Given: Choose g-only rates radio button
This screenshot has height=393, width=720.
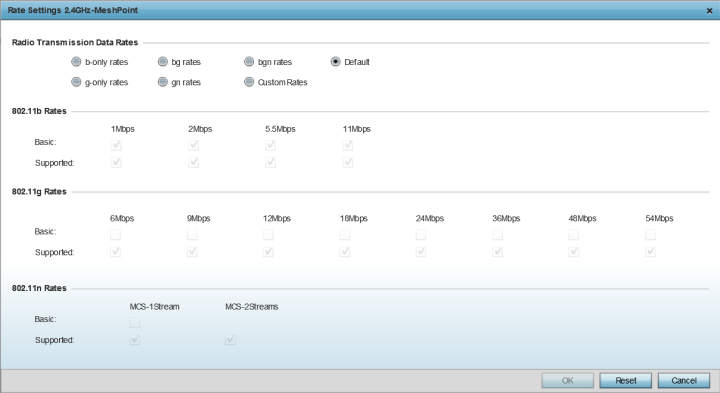Looking at the screenshot, I should pos(76,82).
